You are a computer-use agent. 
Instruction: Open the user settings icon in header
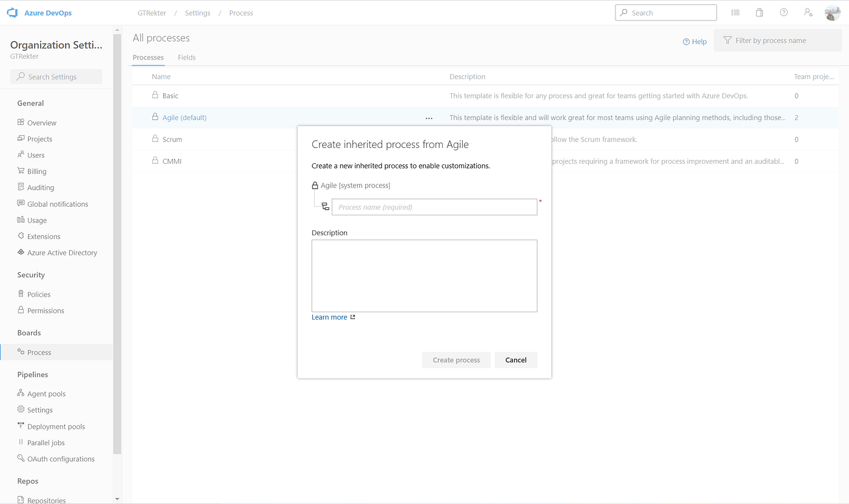click(808, 12)
